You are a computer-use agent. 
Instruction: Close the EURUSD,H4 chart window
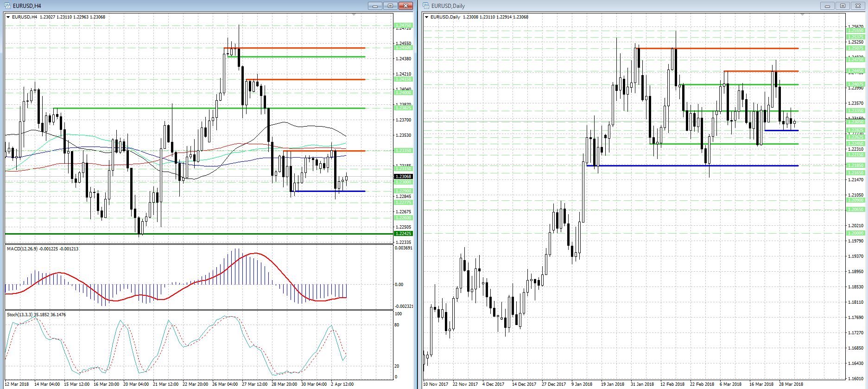tap(405, 6)
